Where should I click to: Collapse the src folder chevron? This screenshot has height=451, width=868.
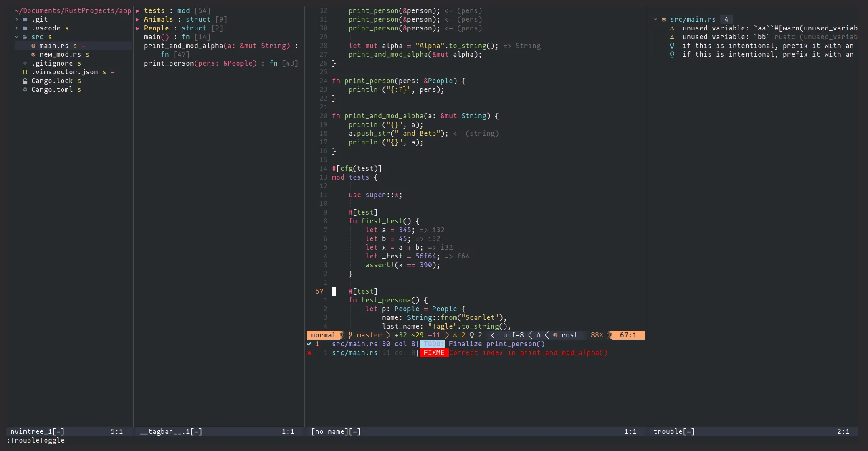tap(17, 37)
